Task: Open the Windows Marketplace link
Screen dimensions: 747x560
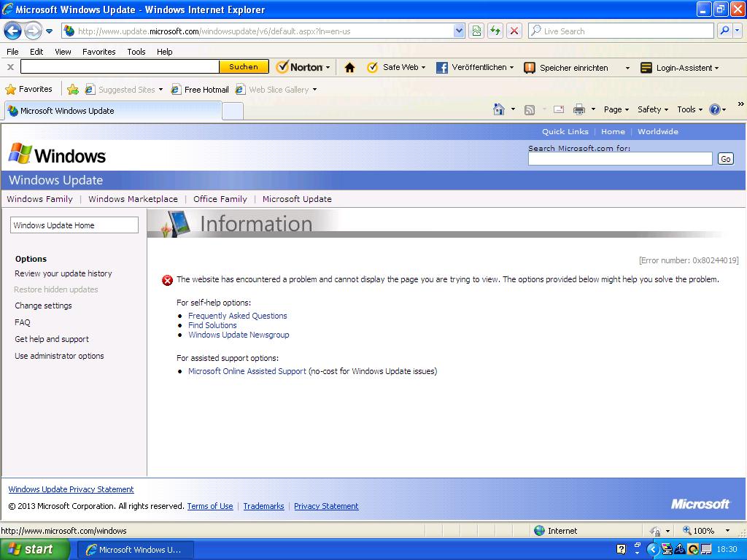Action: [x=133, y=199]
